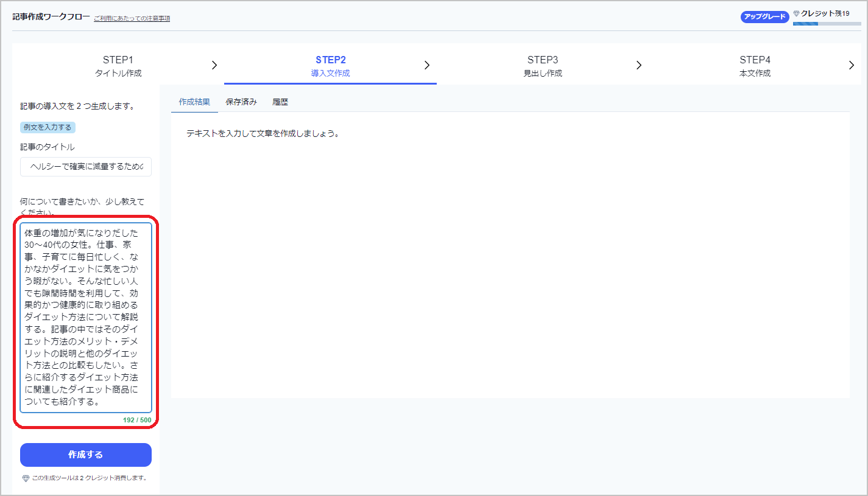Screen dimensions: 868x496
Task: Switch to the 作成結果 tab
Action: (194, 102)
